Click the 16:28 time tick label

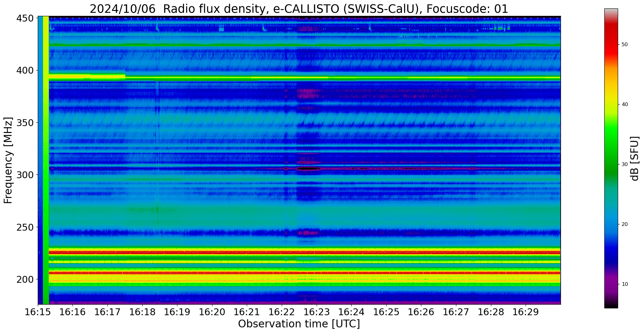[x=491, y=312]
